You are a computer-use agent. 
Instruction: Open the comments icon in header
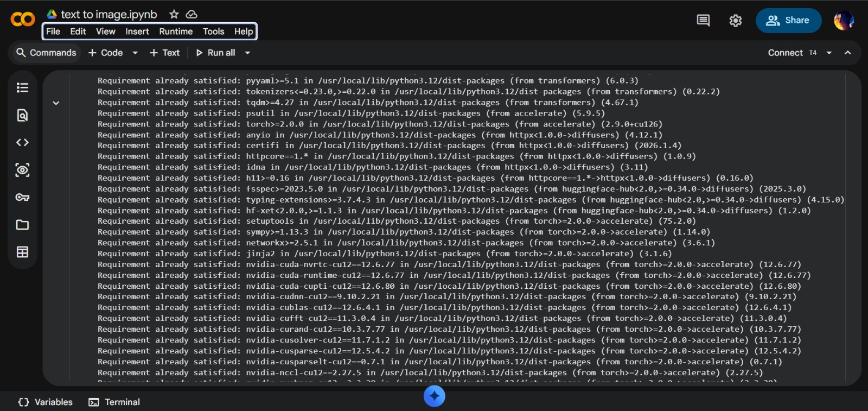[703, 21]
